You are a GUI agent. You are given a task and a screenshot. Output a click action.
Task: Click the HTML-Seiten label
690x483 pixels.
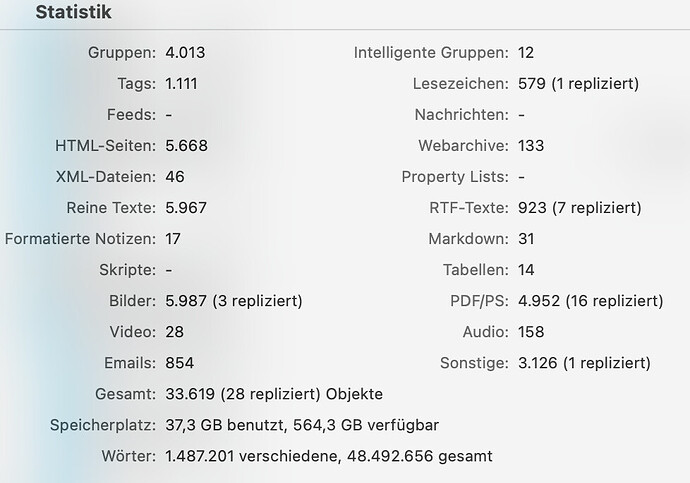(105, 146)
